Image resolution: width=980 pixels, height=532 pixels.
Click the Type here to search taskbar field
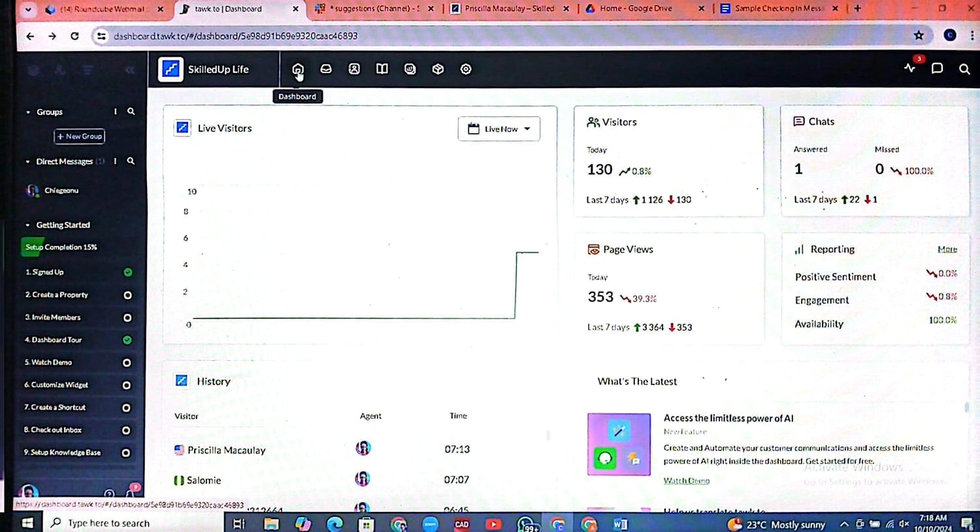tap(134, 523)
